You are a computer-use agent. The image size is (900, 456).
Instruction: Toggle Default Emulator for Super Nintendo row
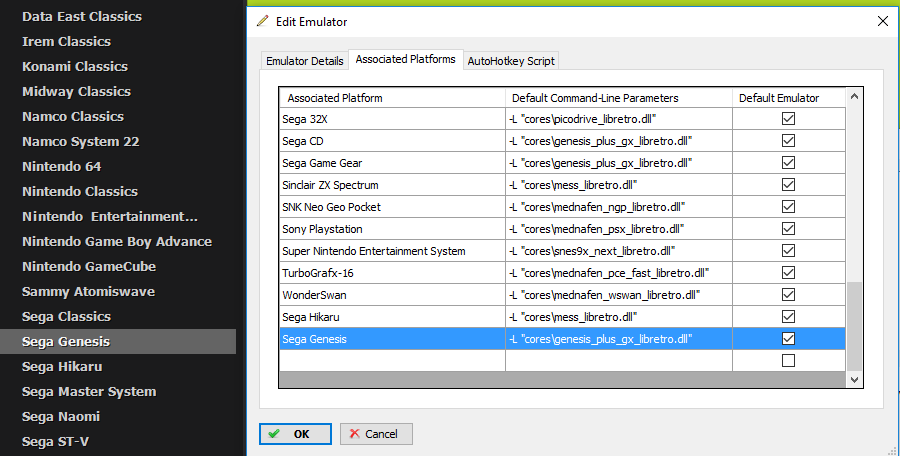coord(789,251)
